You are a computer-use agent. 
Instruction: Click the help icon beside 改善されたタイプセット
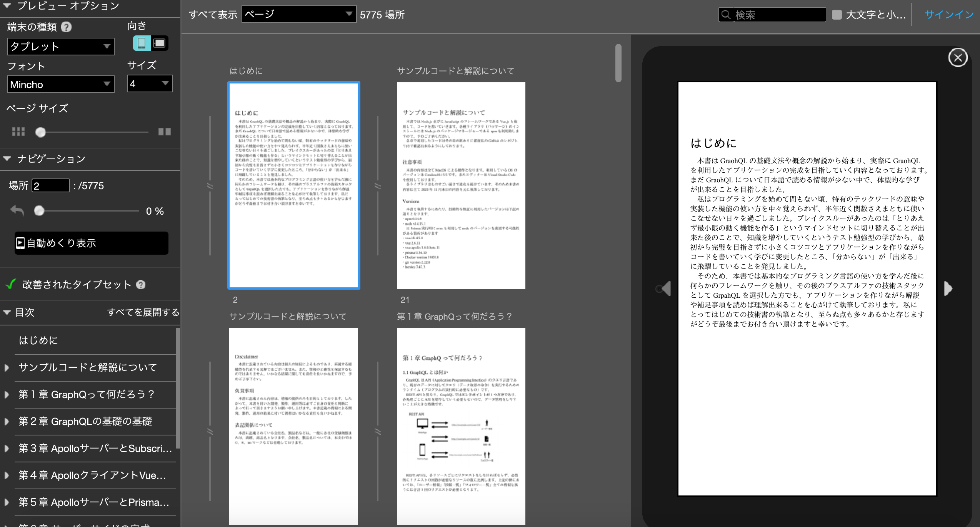(141, 285)
